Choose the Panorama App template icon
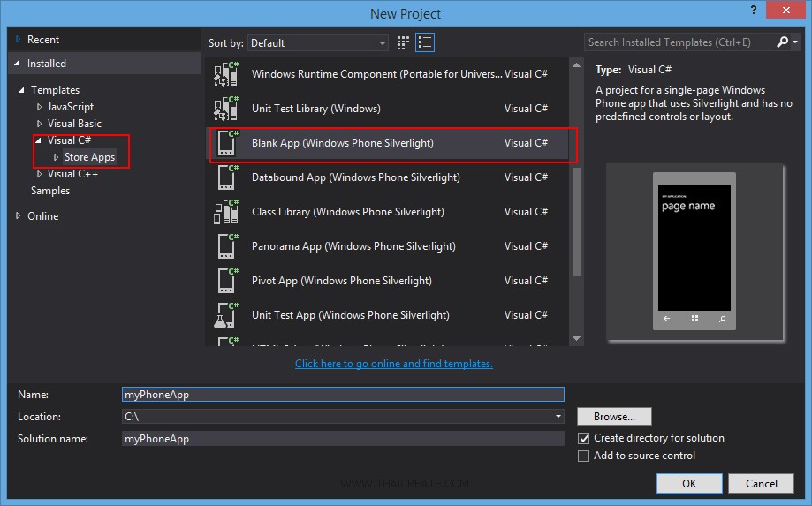812x506 pixels. click(226, 246)
